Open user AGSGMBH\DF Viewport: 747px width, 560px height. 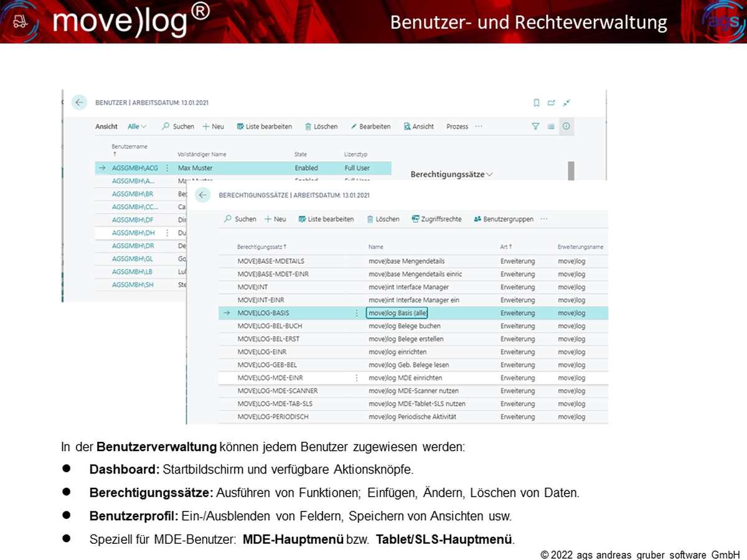coord(133,220)
